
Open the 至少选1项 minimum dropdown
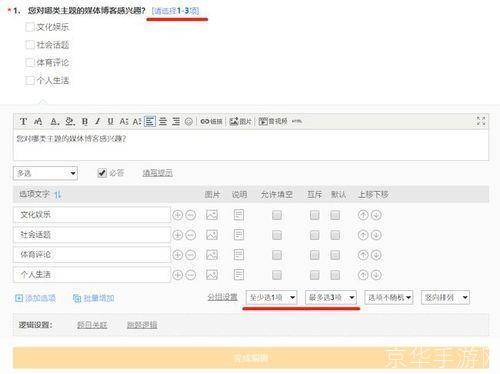pyautogui.click(x=271, y=297)
